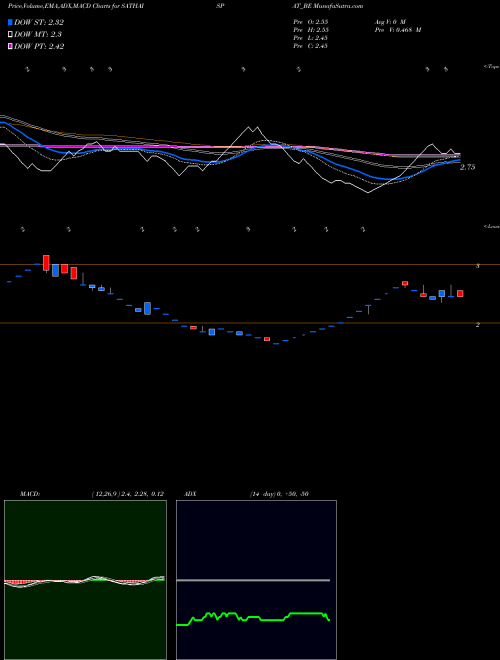
Task: Click the magenta DOW PT legend swatch
Action: click(10, 46)
